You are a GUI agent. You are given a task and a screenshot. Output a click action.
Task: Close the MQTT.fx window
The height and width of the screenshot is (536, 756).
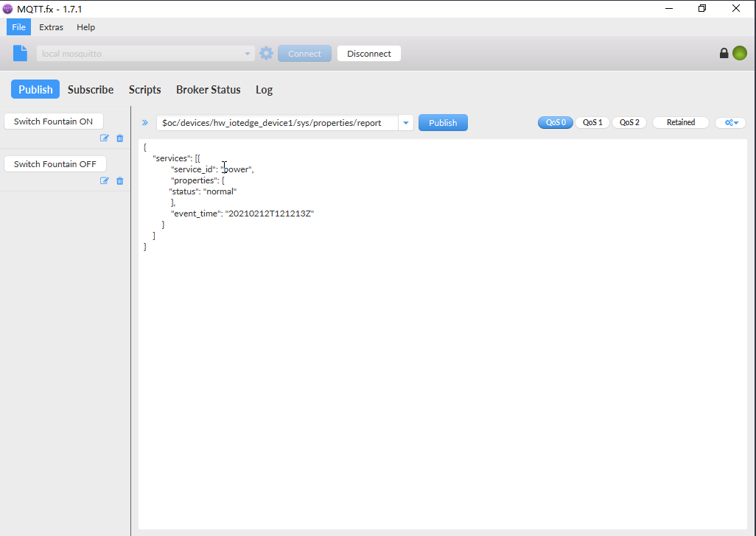tap(736, 8)
